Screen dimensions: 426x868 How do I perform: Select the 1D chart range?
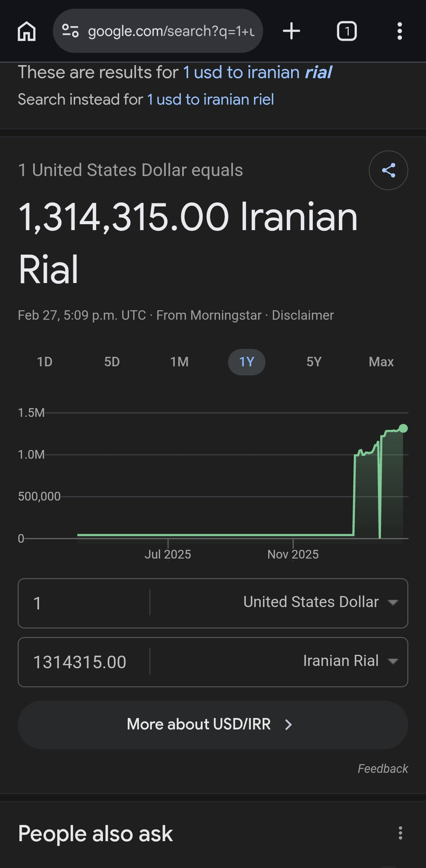[x=45, y=362]
